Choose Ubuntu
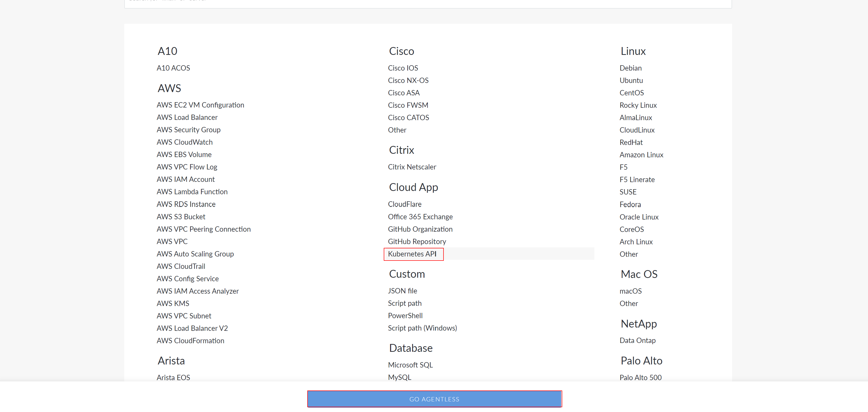 click(631, 80)
